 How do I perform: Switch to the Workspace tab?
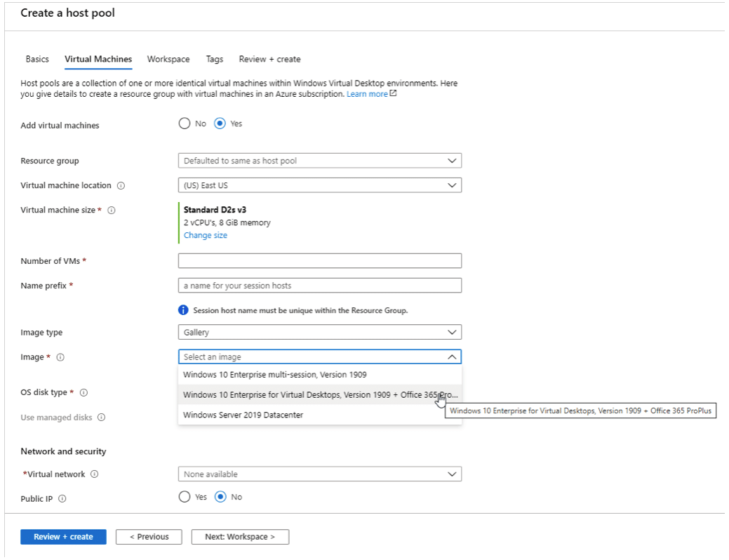tap(168, 60)
